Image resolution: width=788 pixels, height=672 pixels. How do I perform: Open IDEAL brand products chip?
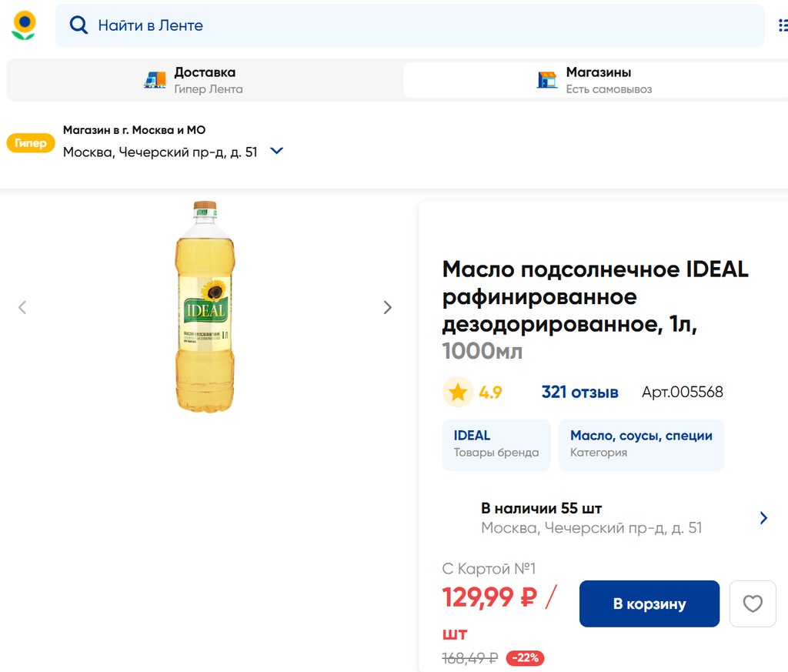(x=496, y=444)
